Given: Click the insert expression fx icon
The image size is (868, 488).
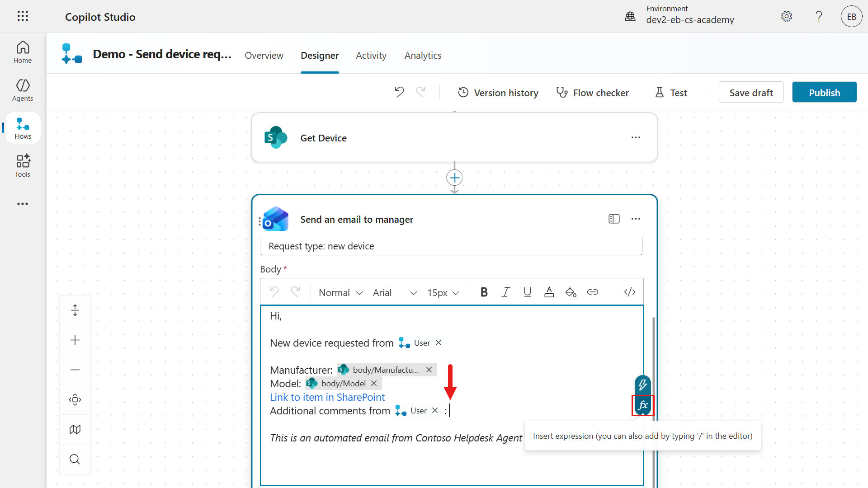Looking at the screenshot, I should pos(642,405).
